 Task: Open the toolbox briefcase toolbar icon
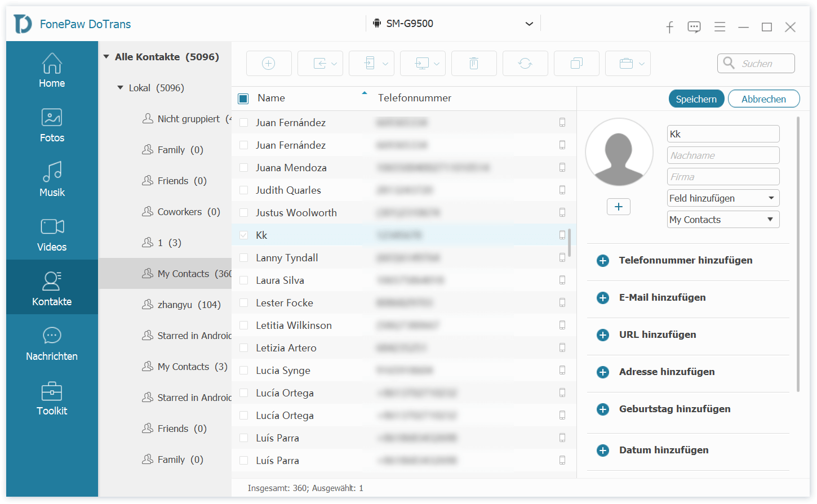[x=626, y=64]
